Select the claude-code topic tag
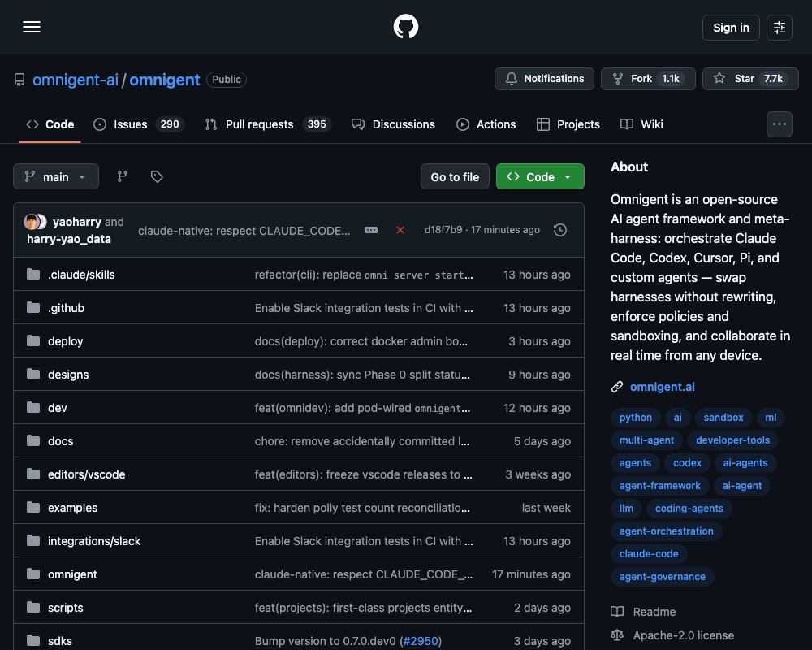 pyautogui.click(x=648, y=553)
